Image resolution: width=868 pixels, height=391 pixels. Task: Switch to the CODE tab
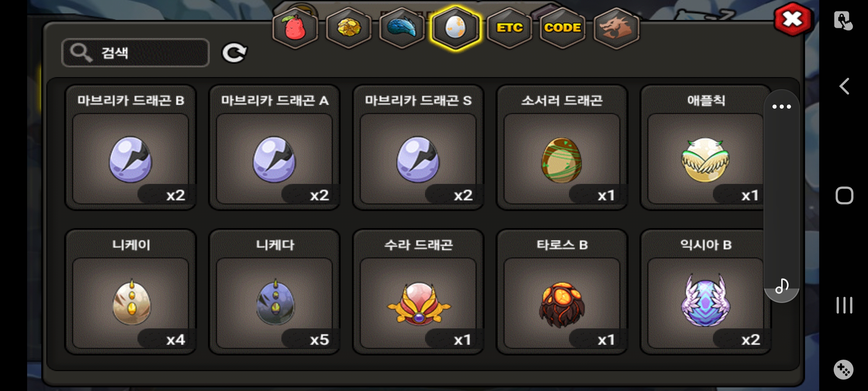pyautogui.click(x=562, y=28)
